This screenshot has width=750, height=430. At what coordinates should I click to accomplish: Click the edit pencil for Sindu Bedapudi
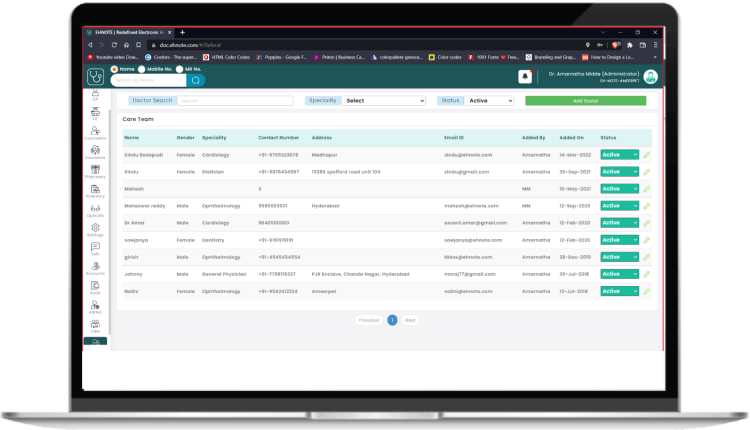click(647, 155)
